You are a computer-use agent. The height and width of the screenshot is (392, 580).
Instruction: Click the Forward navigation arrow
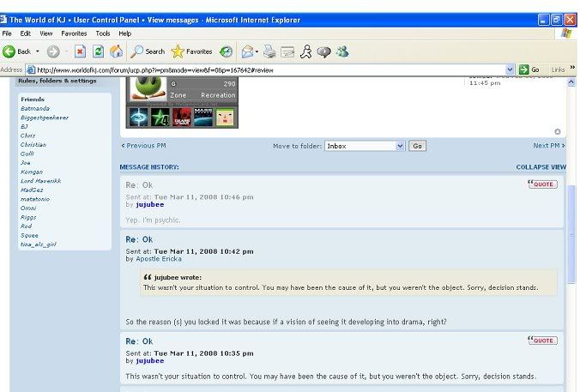click(x=53, y=51)
